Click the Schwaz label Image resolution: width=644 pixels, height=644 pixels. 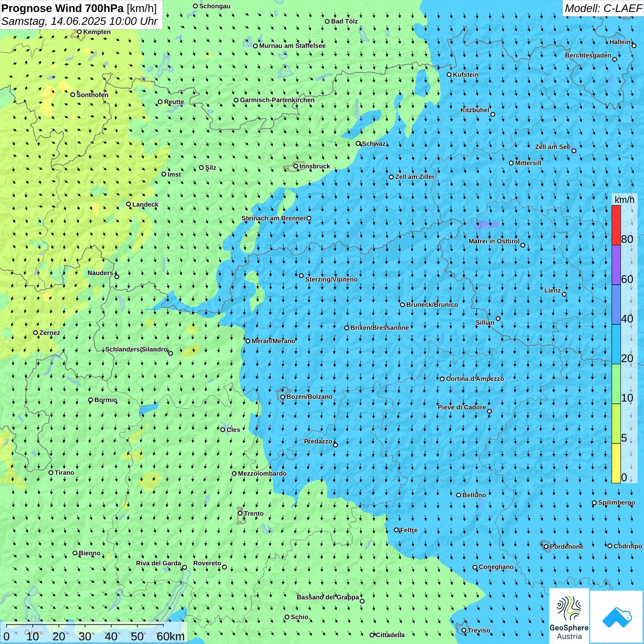coord(374,144)
